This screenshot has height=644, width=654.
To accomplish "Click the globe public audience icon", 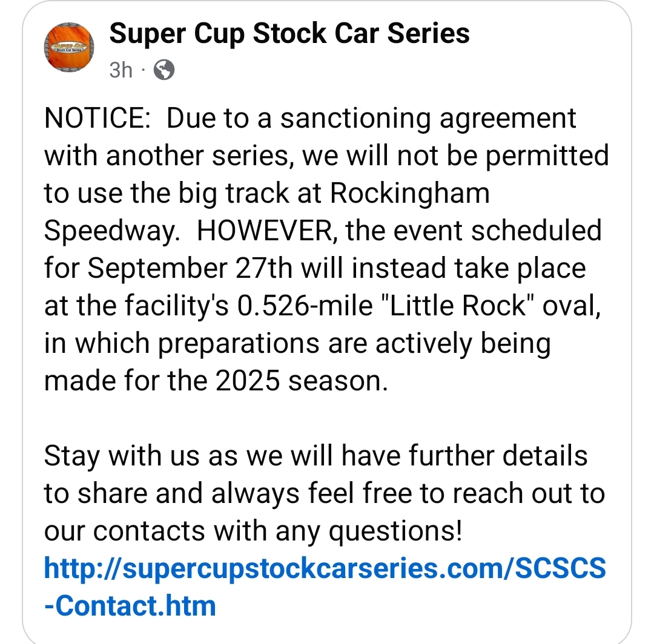I will [164, 70].
